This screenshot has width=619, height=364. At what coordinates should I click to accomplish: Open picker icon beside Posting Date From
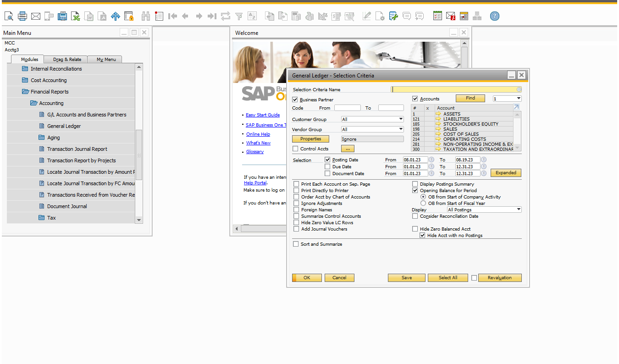point(431,160)
